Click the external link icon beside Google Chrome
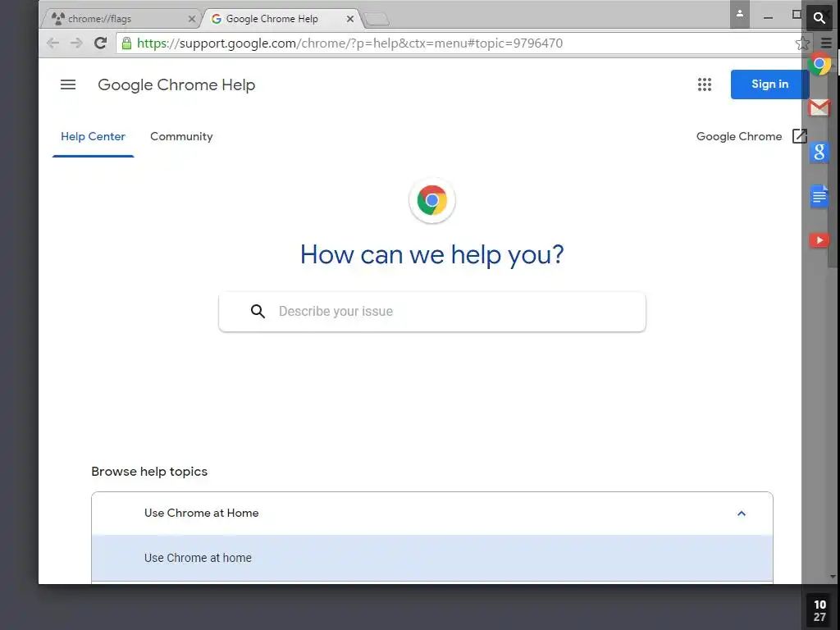 click(x=799, y=136)
